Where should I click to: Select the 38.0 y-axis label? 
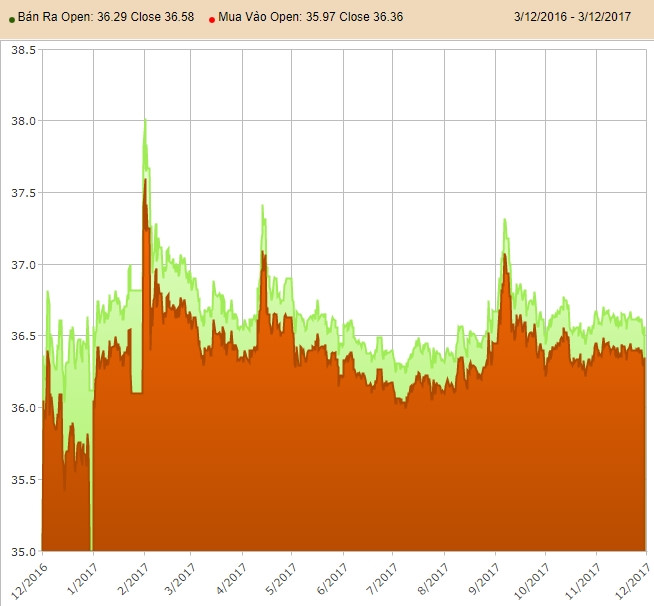click(x=21, y=121)
